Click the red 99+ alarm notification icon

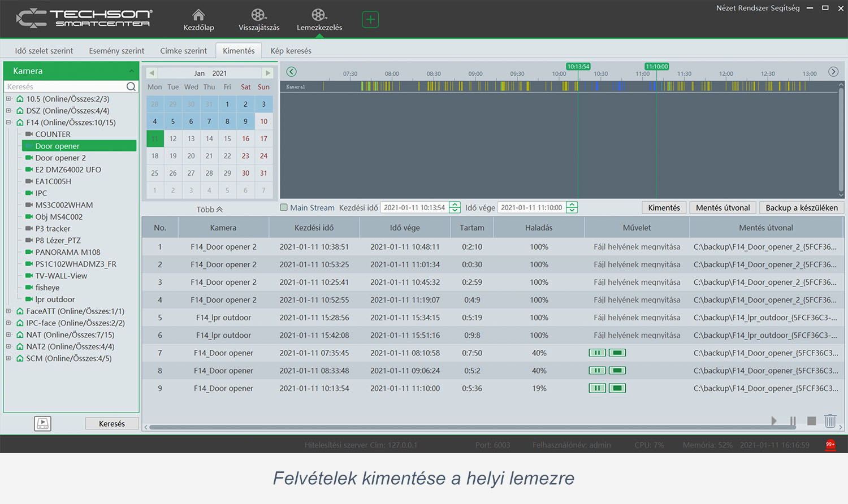point(830,445)
